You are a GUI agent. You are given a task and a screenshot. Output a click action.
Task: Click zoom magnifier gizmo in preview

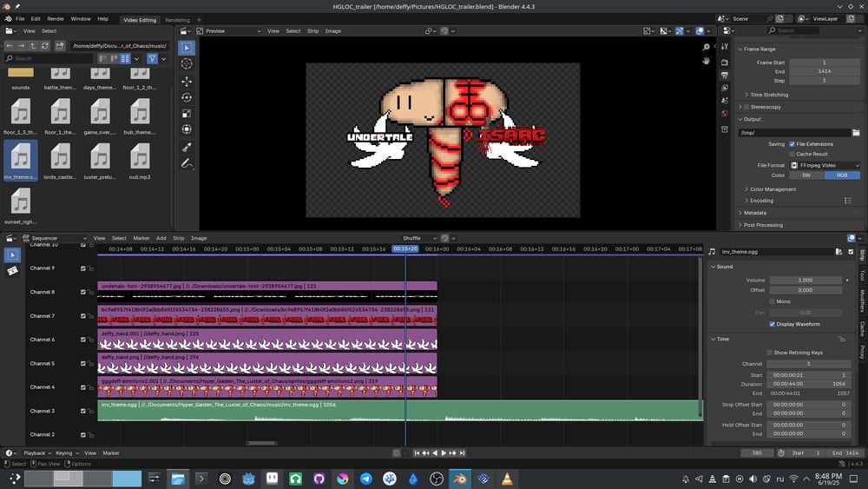[706, 47]
